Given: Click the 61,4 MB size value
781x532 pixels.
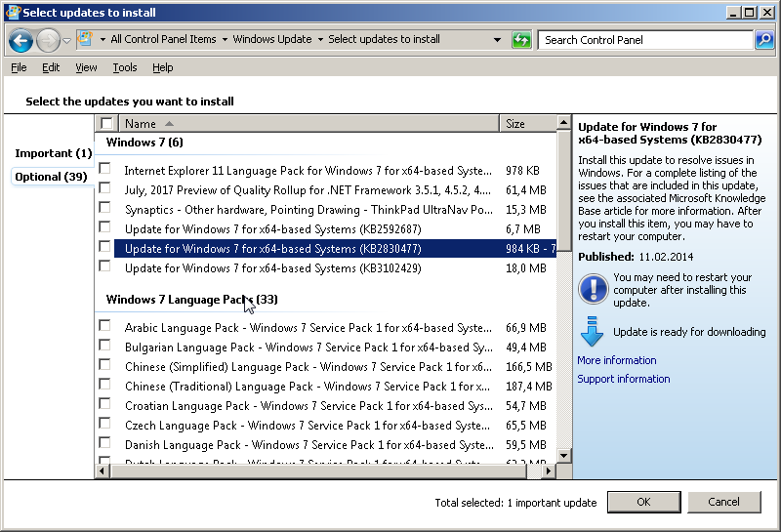Looking at the screenshot, I should pos(526,189).
